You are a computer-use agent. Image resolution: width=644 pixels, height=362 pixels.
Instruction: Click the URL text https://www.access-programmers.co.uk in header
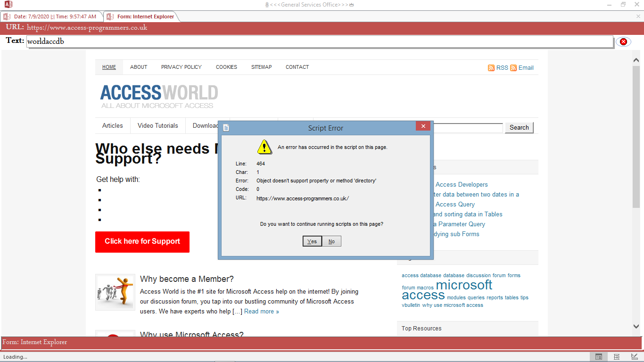(x=87, y=27)
